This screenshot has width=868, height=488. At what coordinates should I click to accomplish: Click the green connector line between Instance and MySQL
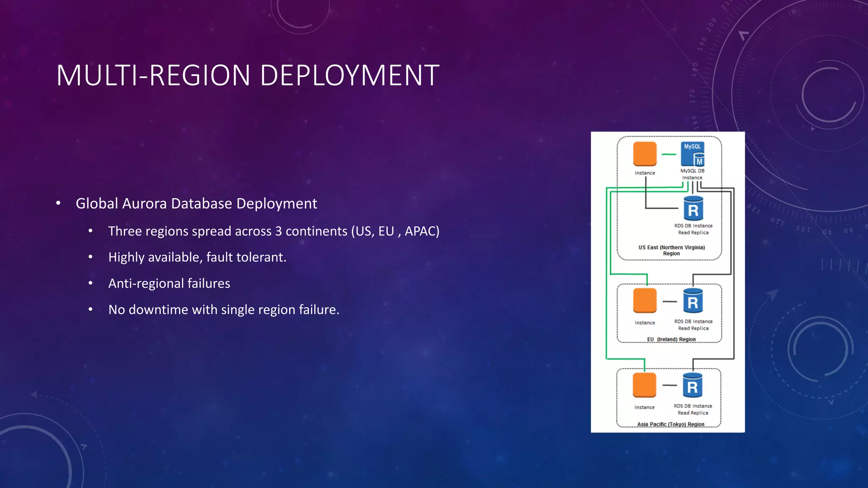point(669,154)
